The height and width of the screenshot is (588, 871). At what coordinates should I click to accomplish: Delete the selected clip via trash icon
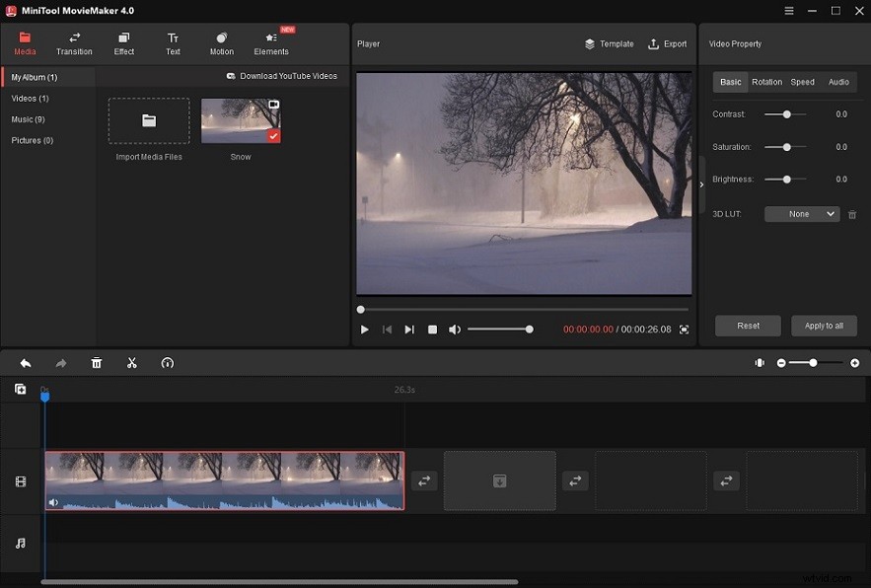click(96, 363)
